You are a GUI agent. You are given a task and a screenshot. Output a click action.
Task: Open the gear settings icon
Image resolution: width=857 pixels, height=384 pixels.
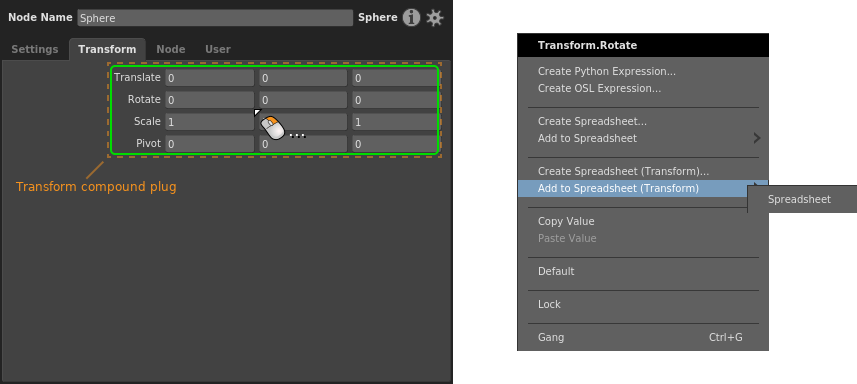[x=435, y=17]
